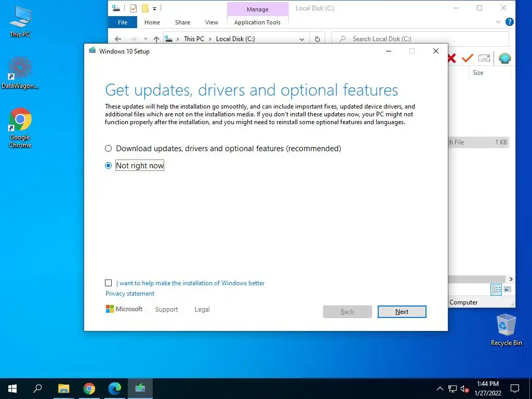532x399 pixels.
Task: Tick the help make installation better checkbox
Action: click(108, 283)
